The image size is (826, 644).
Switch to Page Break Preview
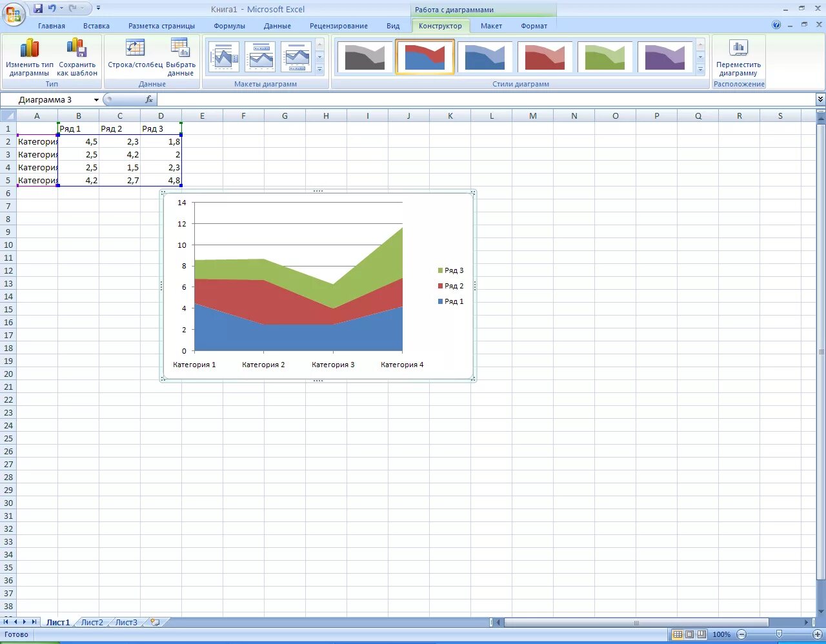pyautogui.click(x=701, y=634)
